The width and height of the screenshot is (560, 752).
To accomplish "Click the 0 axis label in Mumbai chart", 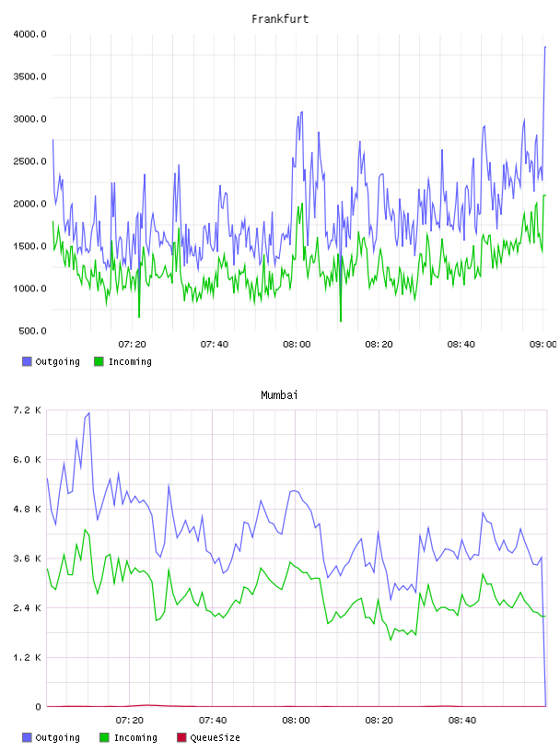I will pyautogui.click(x=38, y=707).
